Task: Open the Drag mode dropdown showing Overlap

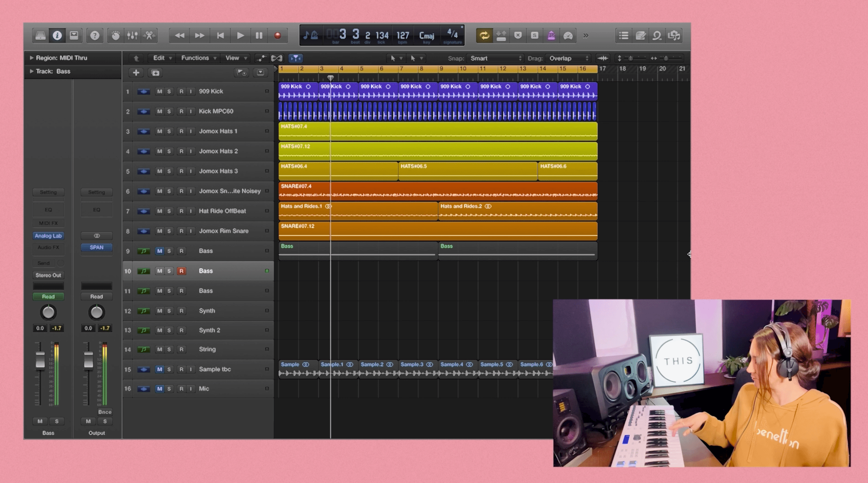Action: [569, 58]
